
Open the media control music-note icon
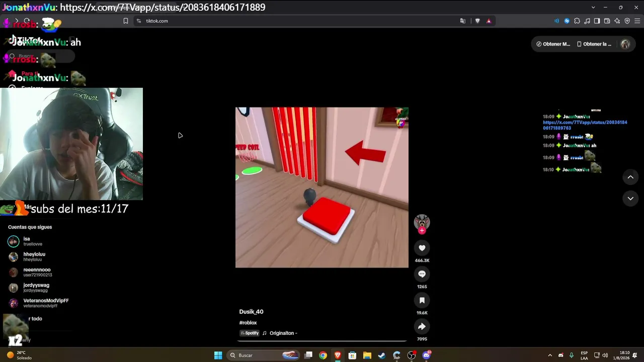[x=587, y=21]
